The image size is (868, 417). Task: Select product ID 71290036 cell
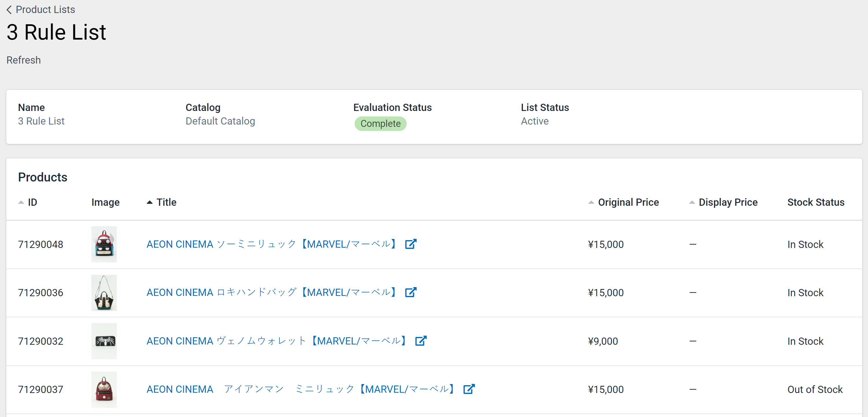[40, 293]
